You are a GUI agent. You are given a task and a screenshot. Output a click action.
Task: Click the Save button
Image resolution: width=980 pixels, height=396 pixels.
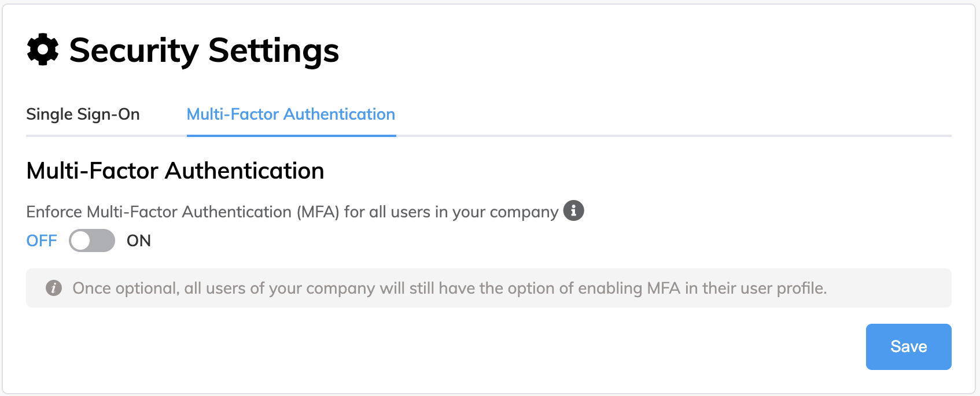point(908,346)
